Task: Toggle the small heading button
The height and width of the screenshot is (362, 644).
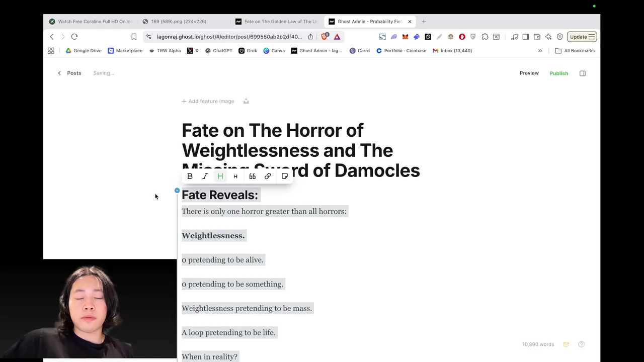Action: [235, 176]
